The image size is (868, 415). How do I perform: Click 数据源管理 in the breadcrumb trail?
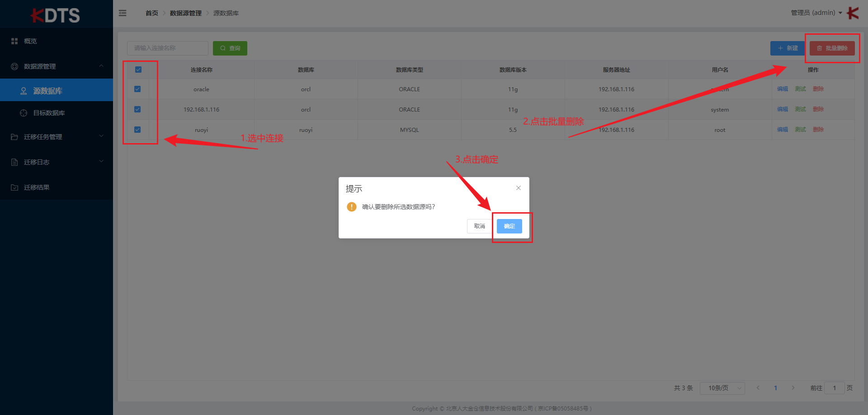[x=185, y=13]
